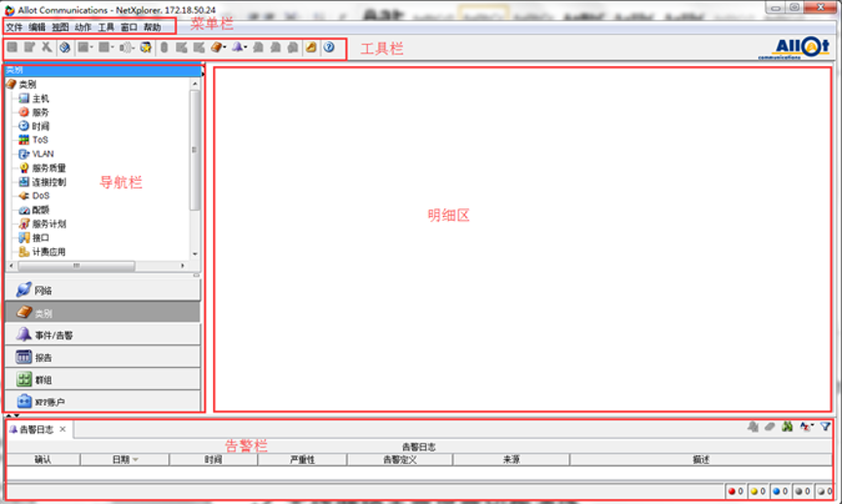Open the 报告 navigation pane
The image size is (842, 504).
[102, 357]
